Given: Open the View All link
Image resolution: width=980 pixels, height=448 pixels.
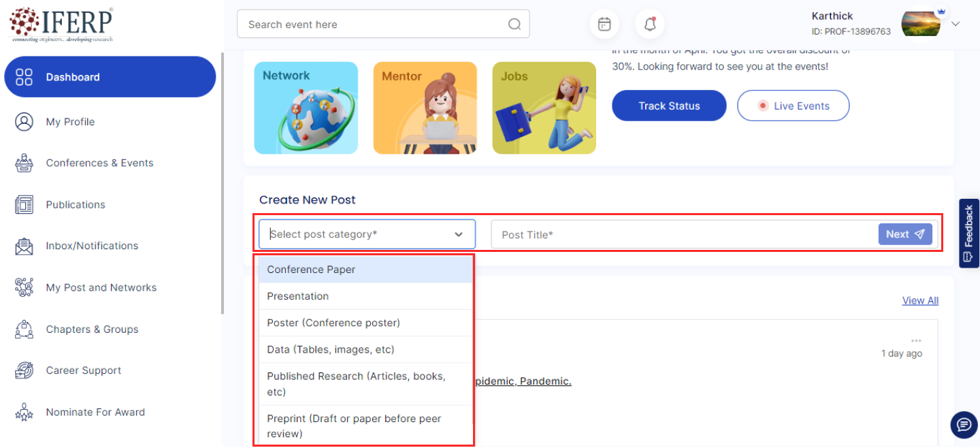Looking at the screenshot, I should (x=920, y=300).
